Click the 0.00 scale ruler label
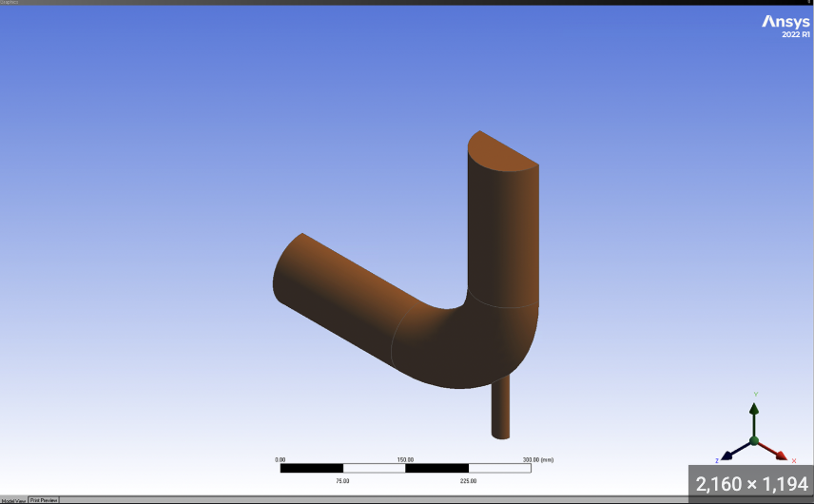 click(x=281, y=460)
